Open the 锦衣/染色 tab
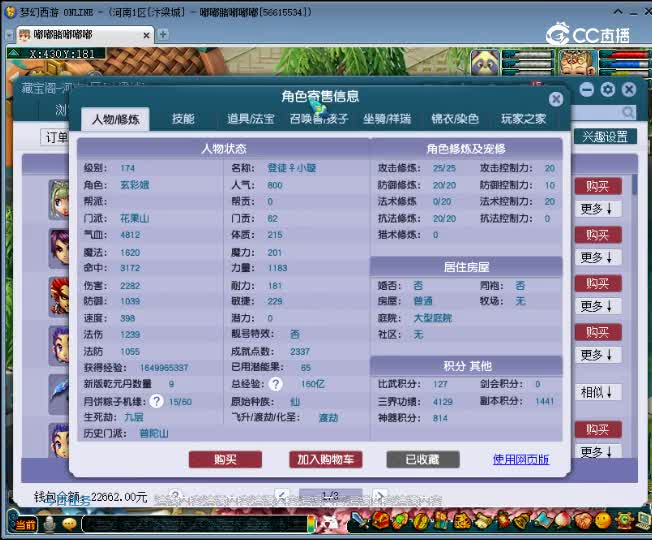Screen dimensions: 652x540 455,119
